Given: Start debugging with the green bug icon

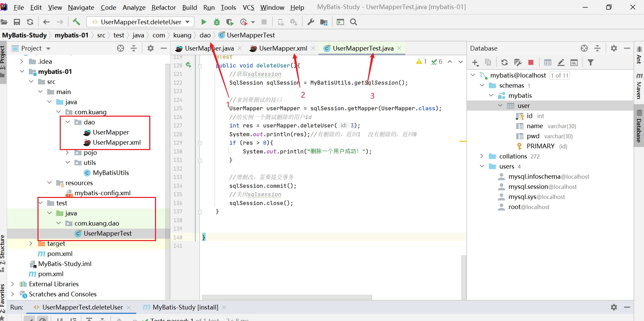Looking at the screenshot, I should (217, 22).
